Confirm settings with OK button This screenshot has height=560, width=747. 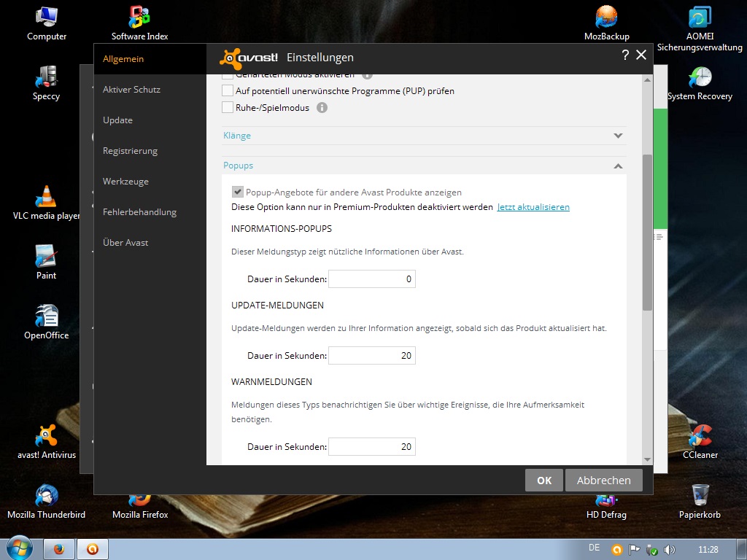click(x=544, y=480)
